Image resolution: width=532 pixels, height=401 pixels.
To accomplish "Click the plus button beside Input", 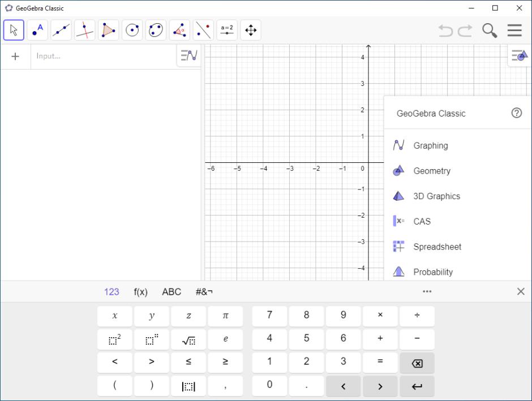I will coord(15,56).
